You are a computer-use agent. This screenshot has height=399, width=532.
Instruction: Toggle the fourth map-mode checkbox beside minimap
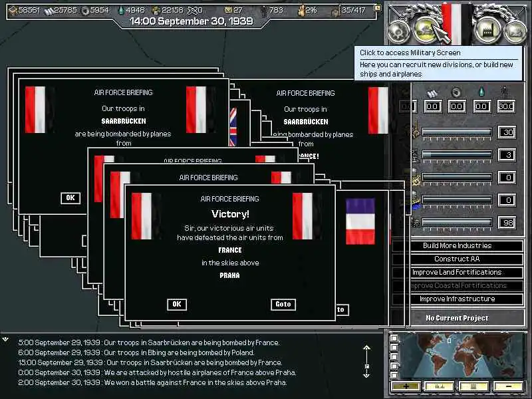[x=394, y=366]
